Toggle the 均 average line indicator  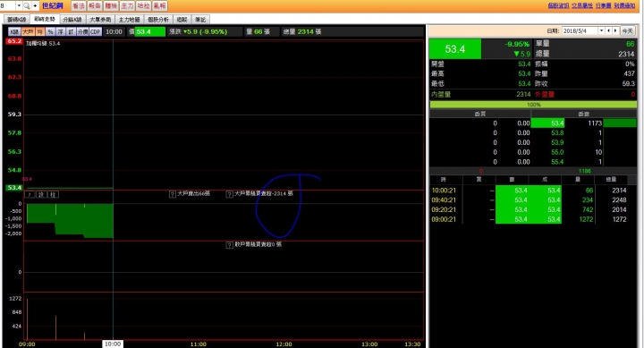click(x=40, y=31)
